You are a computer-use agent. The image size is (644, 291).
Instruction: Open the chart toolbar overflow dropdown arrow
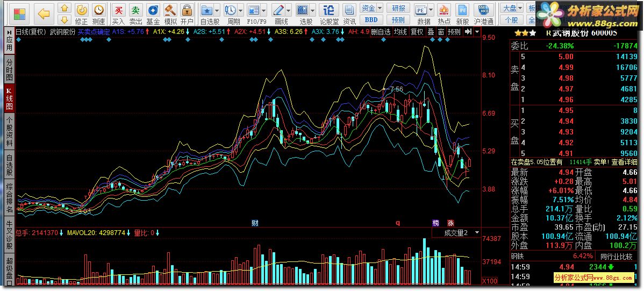tap(477, 32)
